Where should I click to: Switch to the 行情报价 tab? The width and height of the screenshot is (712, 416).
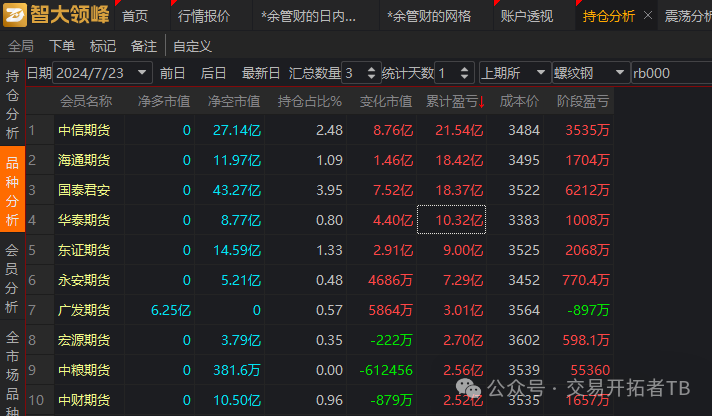[204, 16]
